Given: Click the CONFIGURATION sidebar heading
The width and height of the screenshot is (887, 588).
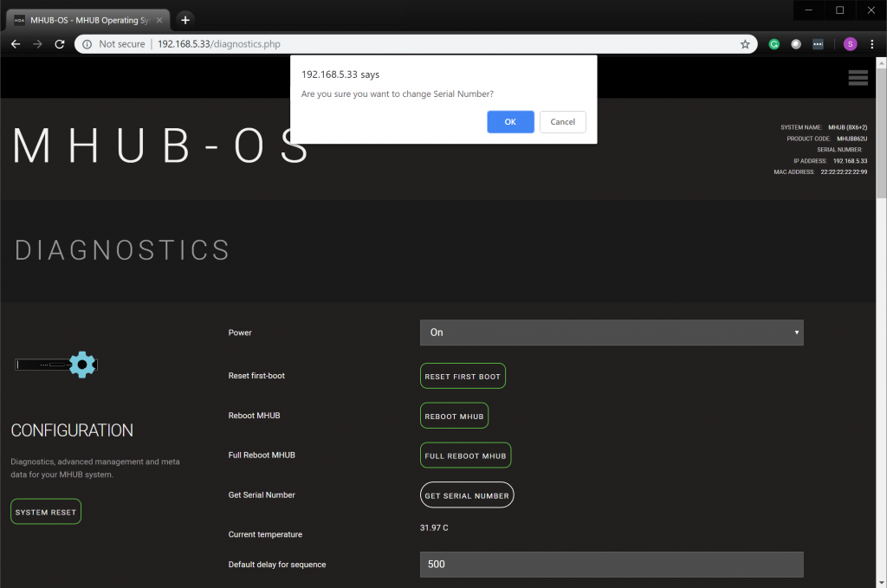Looking at the screenshot, I should pos(72,430).
